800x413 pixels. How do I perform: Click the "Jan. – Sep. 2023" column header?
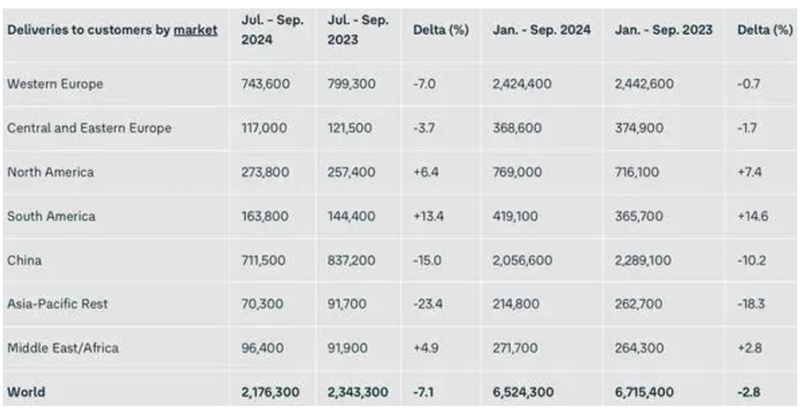tap(664, 30)
